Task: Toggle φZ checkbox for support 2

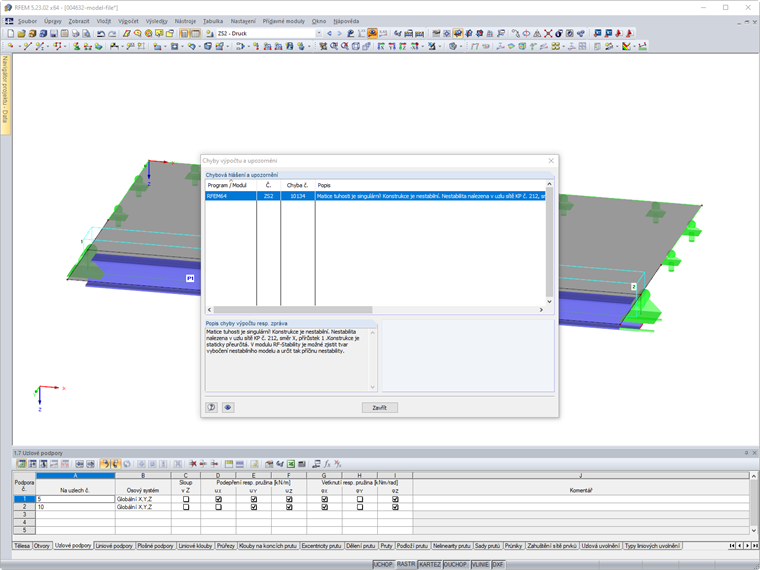Action: pyautogui.click(x=395, y=507)
